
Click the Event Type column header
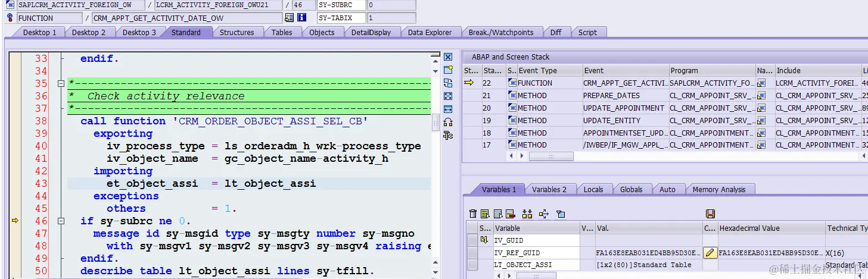coord(549,70)
